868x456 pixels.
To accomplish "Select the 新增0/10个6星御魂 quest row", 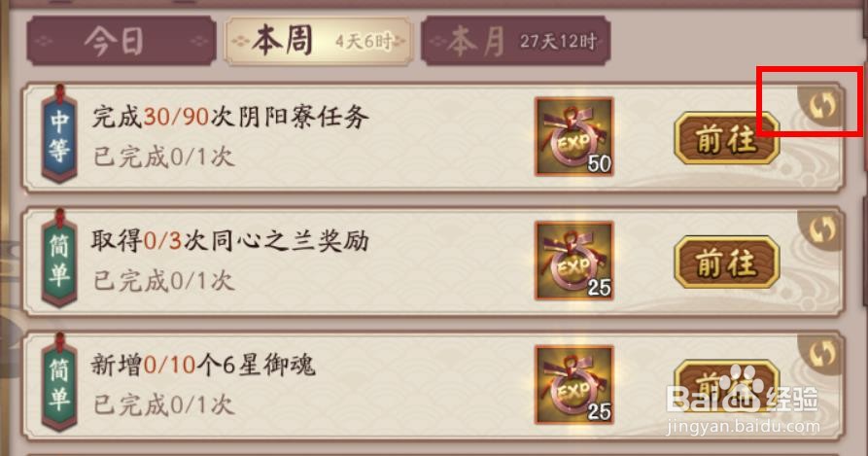I will coord(433,386).
